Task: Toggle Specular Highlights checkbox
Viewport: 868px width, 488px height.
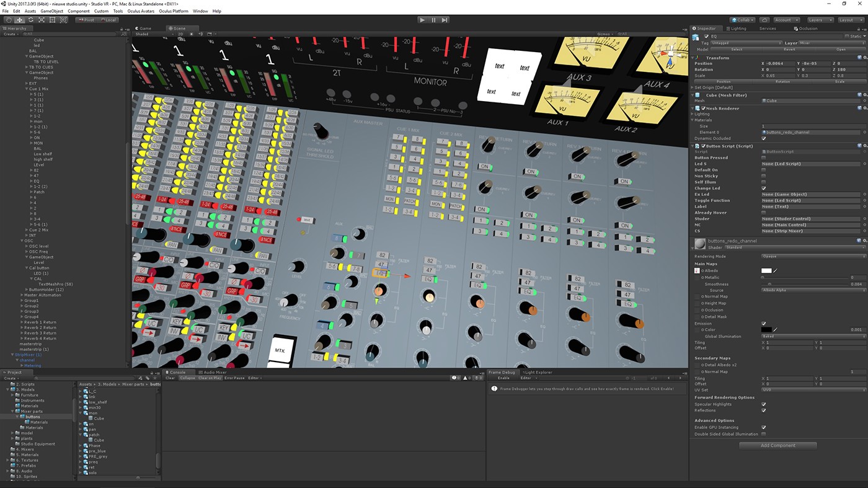Action: click(x=764, y=404)
